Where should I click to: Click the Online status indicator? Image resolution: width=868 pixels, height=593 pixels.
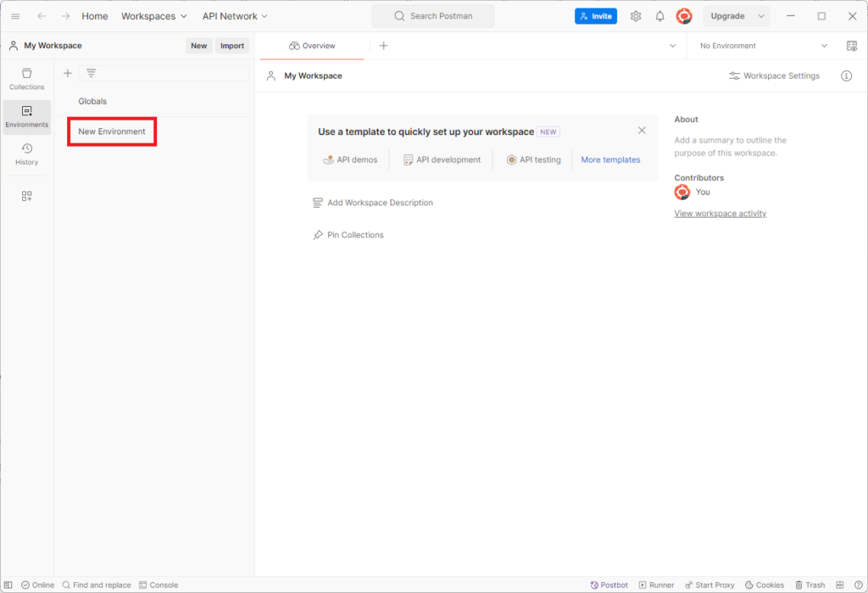pos(37,585)
